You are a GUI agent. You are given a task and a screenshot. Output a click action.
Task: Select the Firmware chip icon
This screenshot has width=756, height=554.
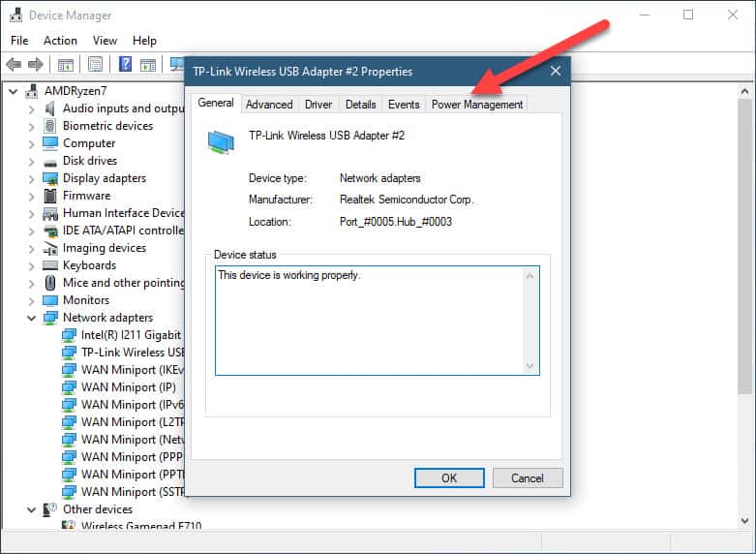50,196
